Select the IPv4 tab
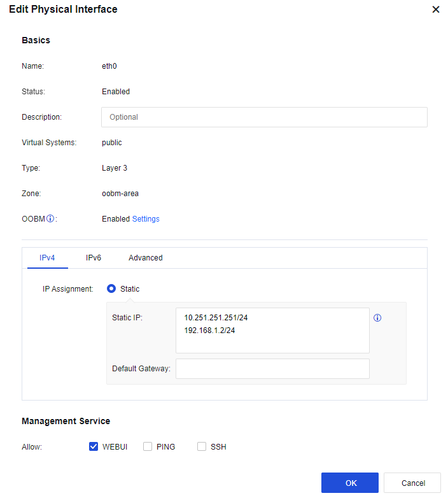This screenshot has height=498, width=448. pos(47,258)
